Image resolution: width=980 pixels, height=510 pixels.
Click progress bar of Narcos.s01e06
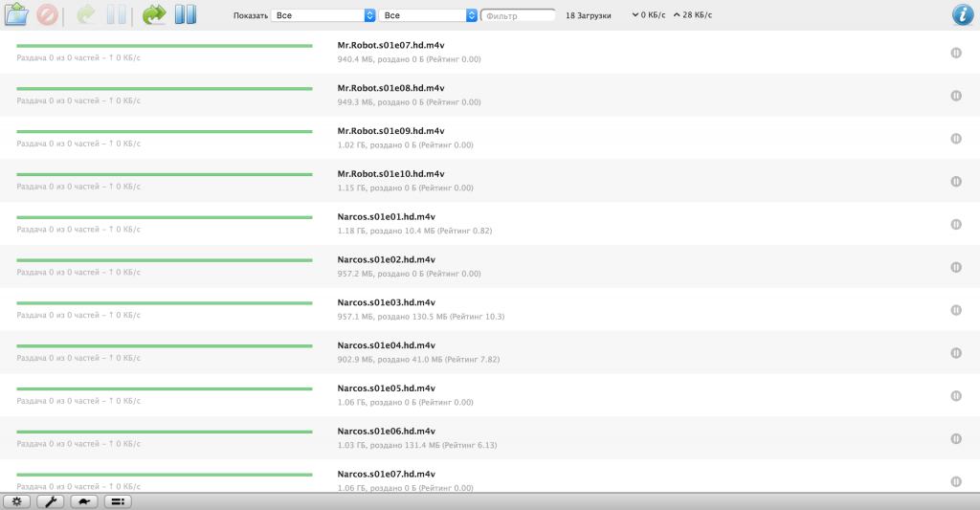[165, 432]
